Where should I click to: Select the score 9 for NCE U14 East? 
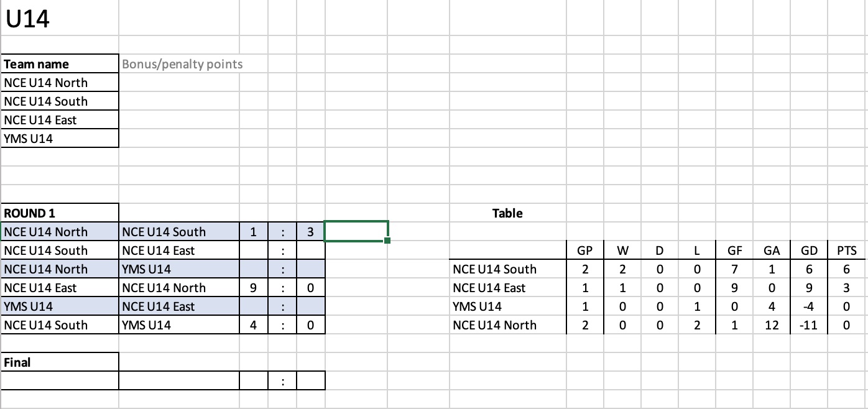pyautogui.click(x=254, y=288)
